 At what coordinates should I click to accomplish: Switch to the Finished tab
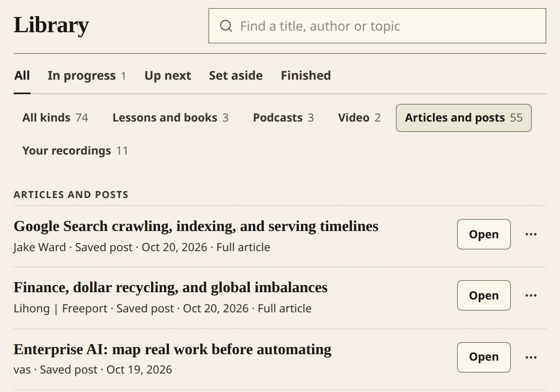pos(306,76)
